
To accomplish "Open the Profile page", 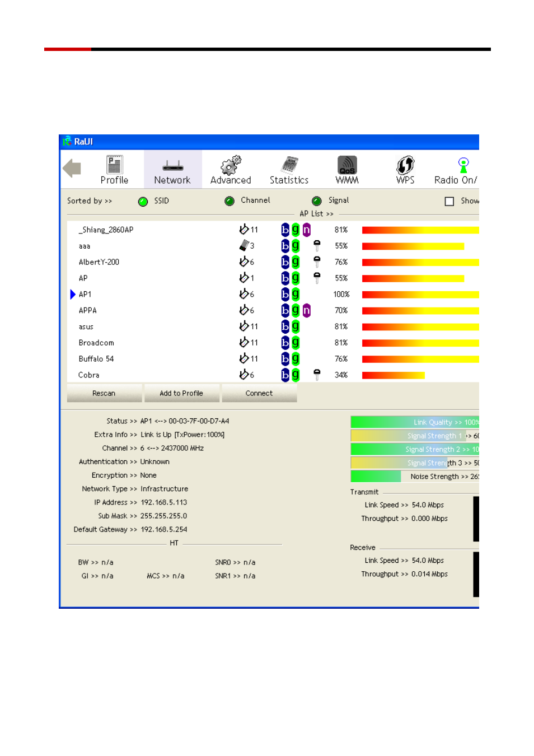I will coord(114,170).
